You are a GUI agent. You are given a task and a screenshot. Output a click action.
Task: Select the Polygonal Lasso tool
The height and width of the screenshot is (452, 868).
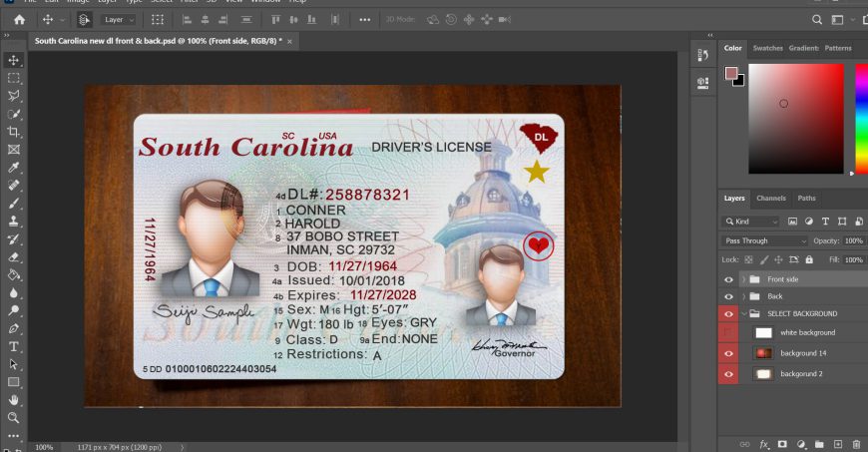click(13, 96)
